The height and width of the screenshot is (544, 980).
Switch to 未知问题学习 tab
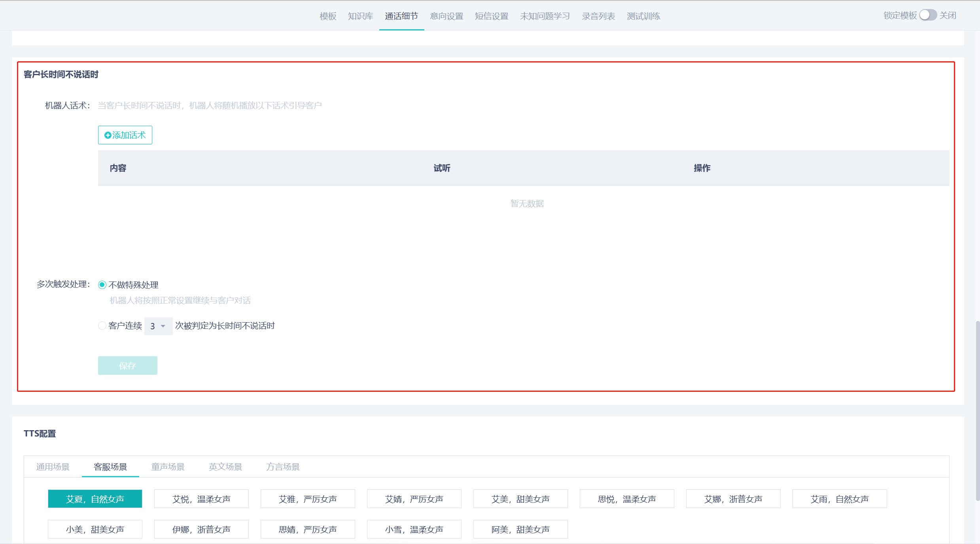pyautogui.click(x=545, y=16)
